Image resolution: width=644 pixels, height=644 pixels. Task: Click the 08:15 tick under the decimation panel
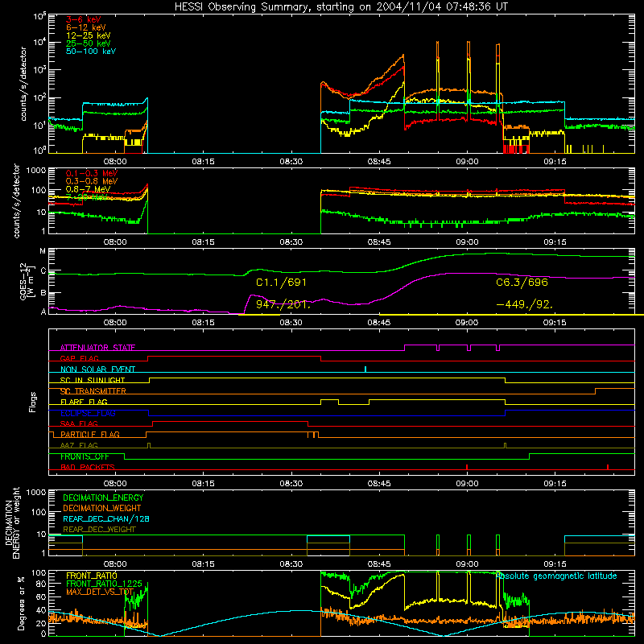pos(203,564)
